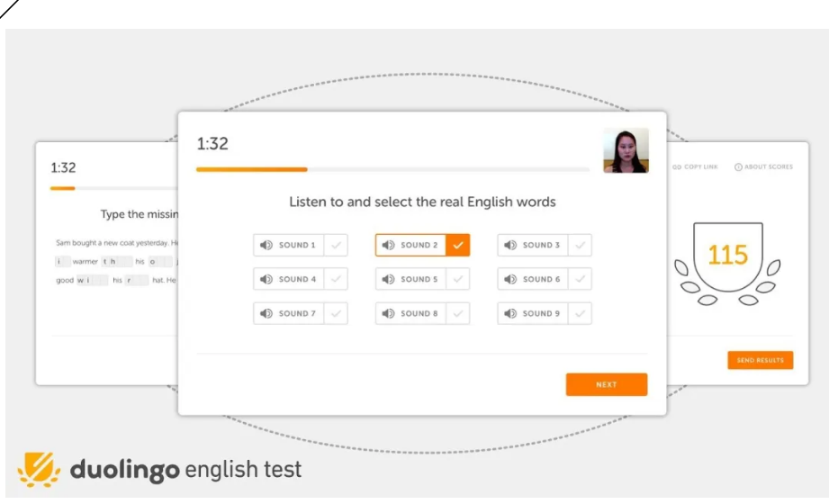This screenshot has width=829, height=504.
Task: Mark Sound 3 as a real word
Action: pos(580,245)
